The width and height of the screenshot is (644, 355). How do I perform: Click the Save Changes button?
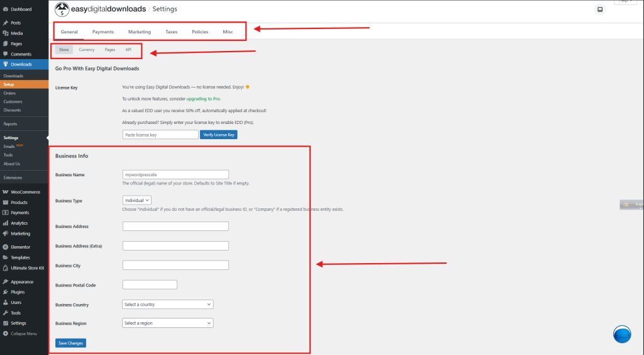point(70,343)
